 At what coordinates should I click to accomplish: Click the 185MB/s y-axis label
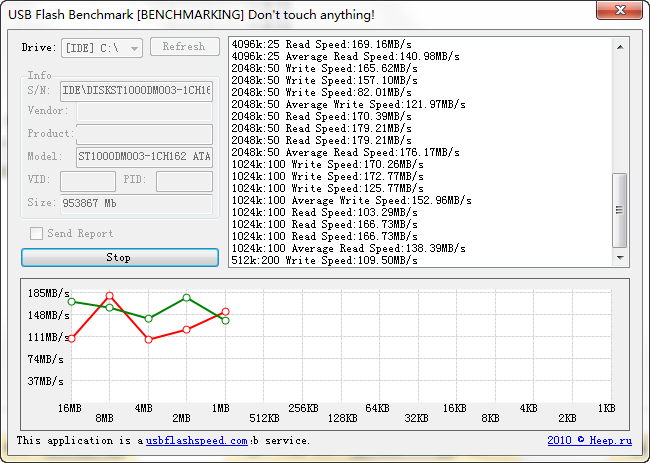pos(48,293)
